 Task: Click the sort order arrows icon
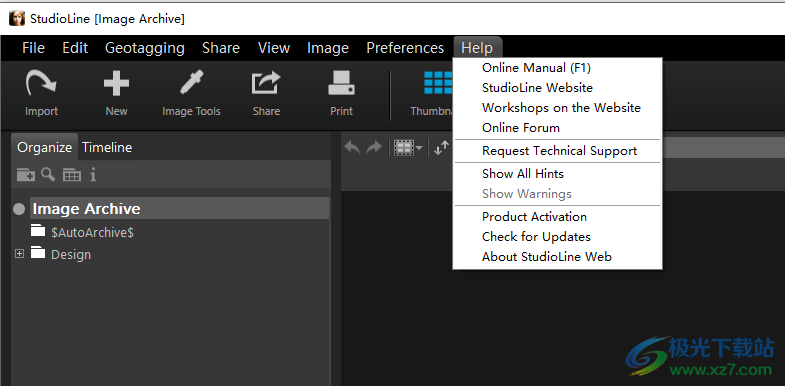tap(442, 148)
